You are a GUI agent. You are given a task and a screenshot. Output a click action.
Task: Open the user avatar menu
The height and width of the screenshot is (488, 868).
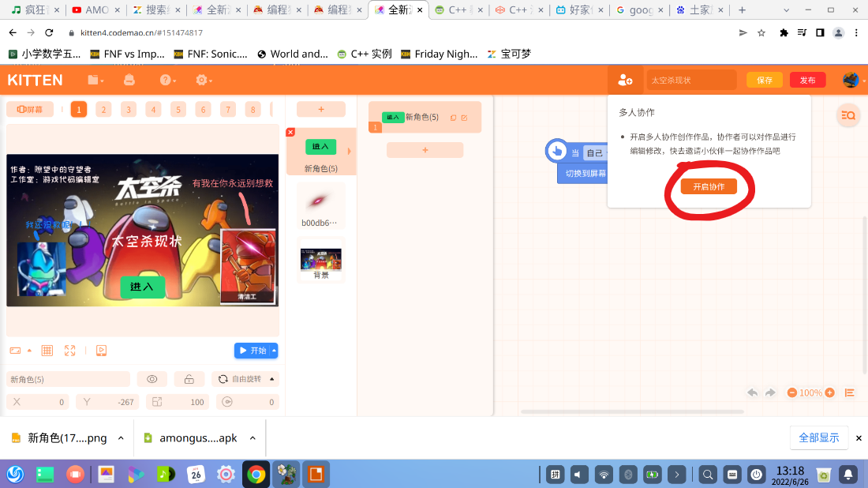[851, 81]
